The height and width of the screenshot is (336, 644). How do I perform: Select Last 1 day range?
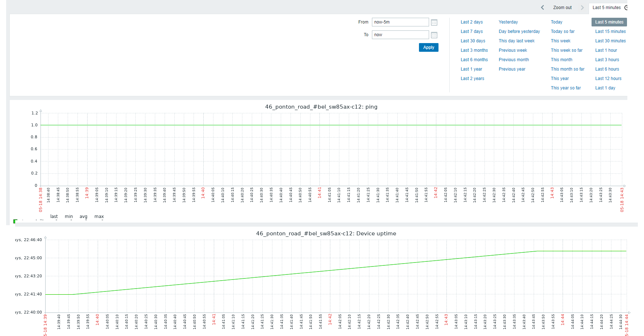(605, 88)
